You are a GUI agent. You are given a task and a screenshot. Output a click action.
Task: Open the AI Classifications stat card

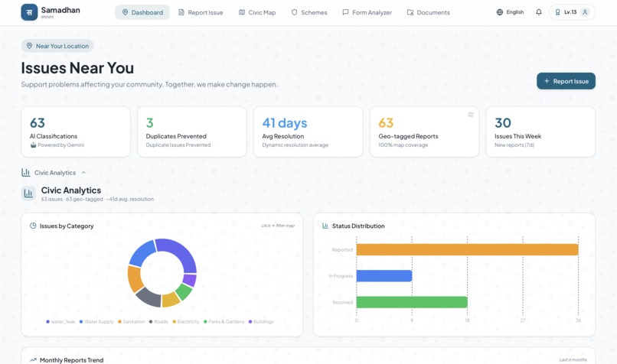tap(76, 132)
